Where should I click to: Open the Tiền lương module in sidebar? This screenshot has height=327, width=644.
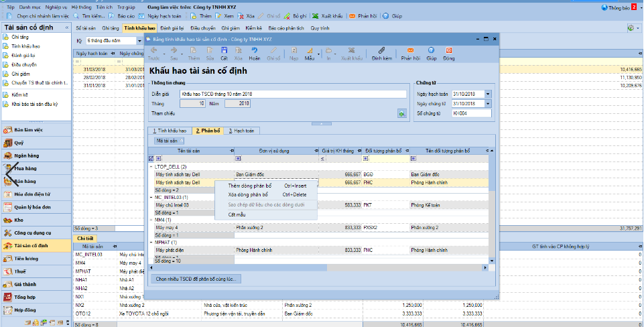point(36,259)
